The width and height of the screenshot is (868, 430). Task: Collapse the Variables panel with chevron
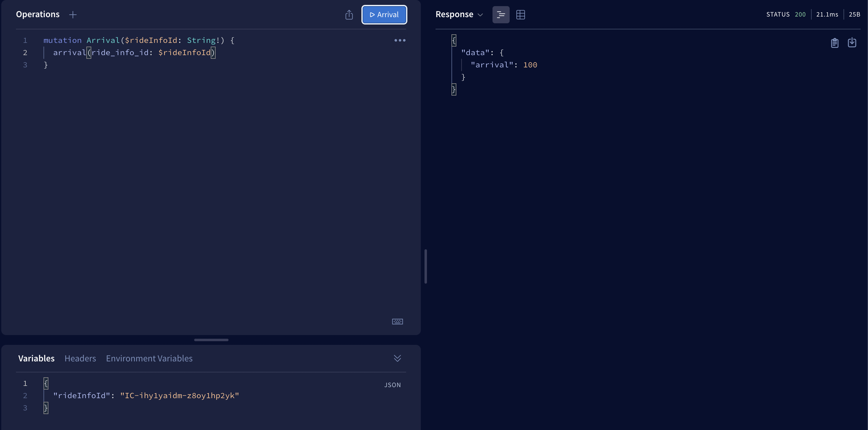[x=397, y=358]
